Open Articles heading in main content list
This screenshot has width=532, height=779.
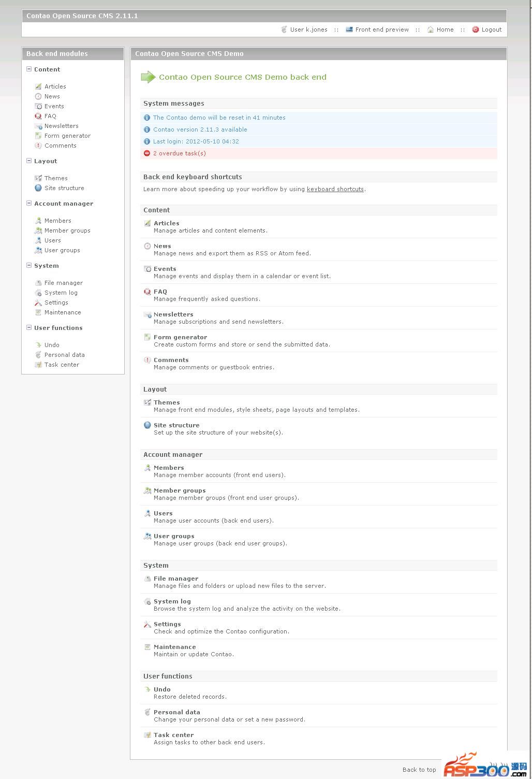point(167,223)
